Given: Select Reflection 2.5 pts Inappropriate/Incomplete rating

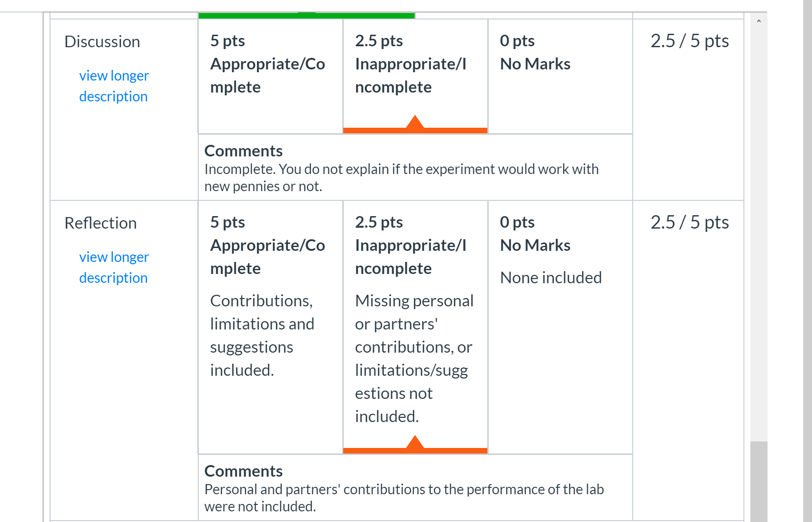Looking at the screenshot, I should [x=415, y=327].
